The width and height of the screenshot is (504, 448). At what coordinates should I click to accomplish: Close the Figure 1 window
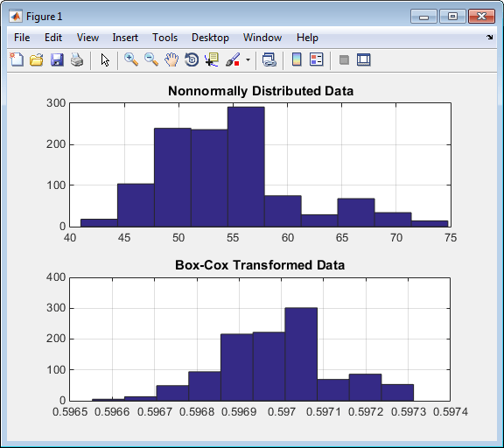(481, 16)
